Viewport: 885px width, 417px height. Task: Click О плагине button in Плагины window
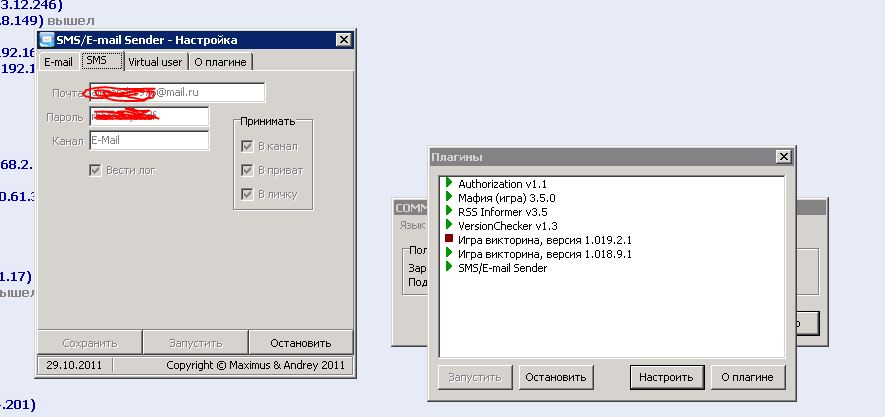pyautogui.click(x=747, y=377)
